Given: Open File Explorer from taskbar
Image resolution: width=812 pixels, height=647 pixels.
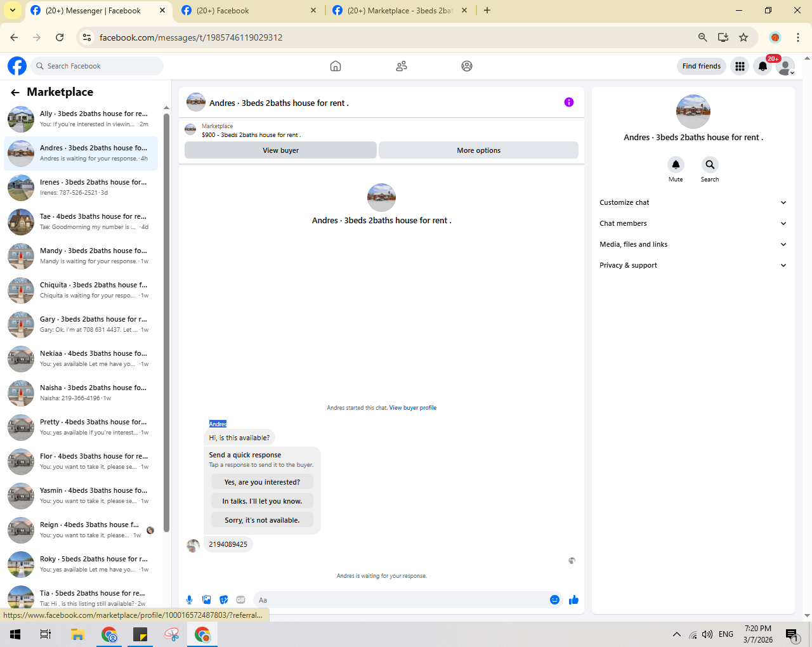Looking at the screenshot, I should tap(77, 634).
